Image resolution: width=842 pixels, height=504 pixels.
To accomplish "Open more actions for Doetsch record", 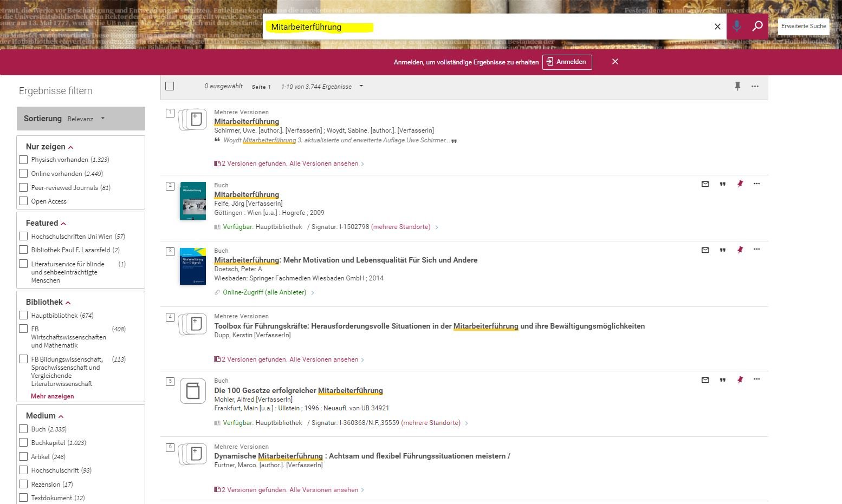I will pos(757,249).
